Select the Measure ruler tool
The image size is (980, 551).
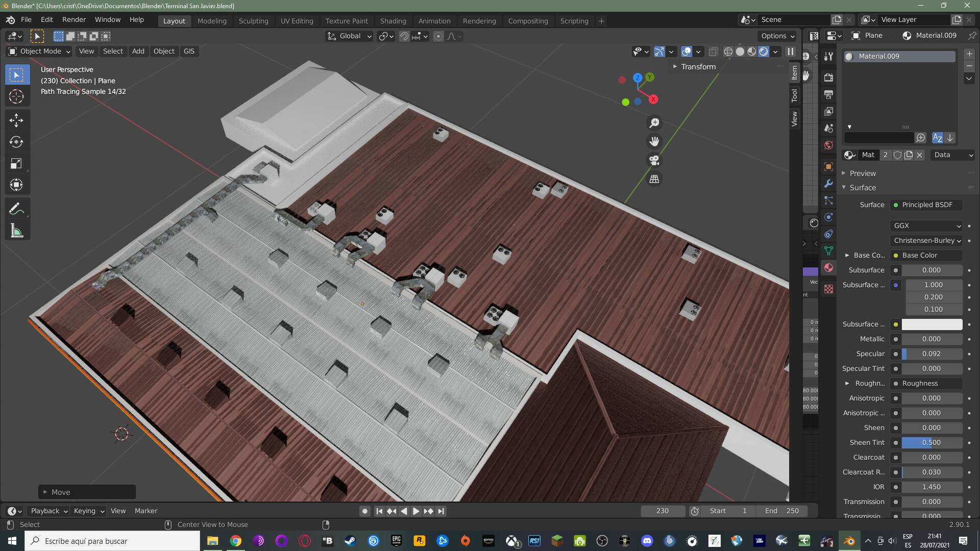(x=16, y=232)
